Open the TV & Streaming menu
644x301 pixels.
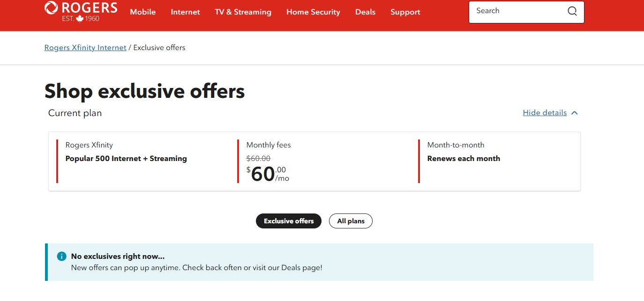click(x=243, y=12)
